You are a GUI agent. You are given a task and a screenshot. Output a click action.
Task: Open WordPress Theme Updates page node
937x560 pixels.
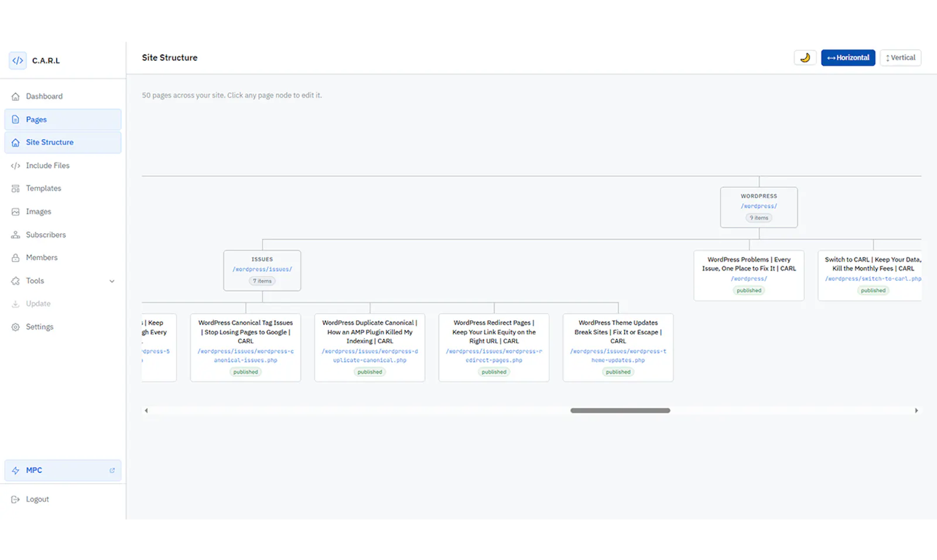click(x=618, y=348)
